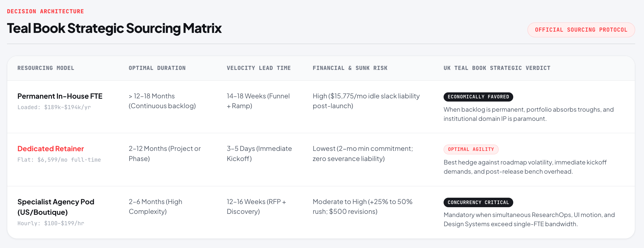This screenshot has width=644, height=248.
Task: Click the Financial & Sunk Risk header
Action: (x=350, y=68)
